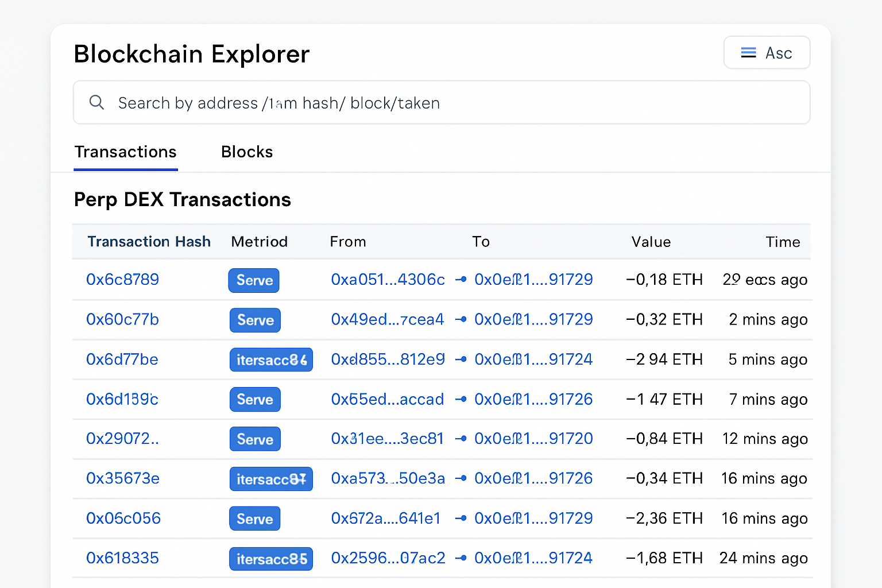The width and height of the screenshot is (882, 588).
Task: Select the Transactions tab
Action: [x=125, y=152]
